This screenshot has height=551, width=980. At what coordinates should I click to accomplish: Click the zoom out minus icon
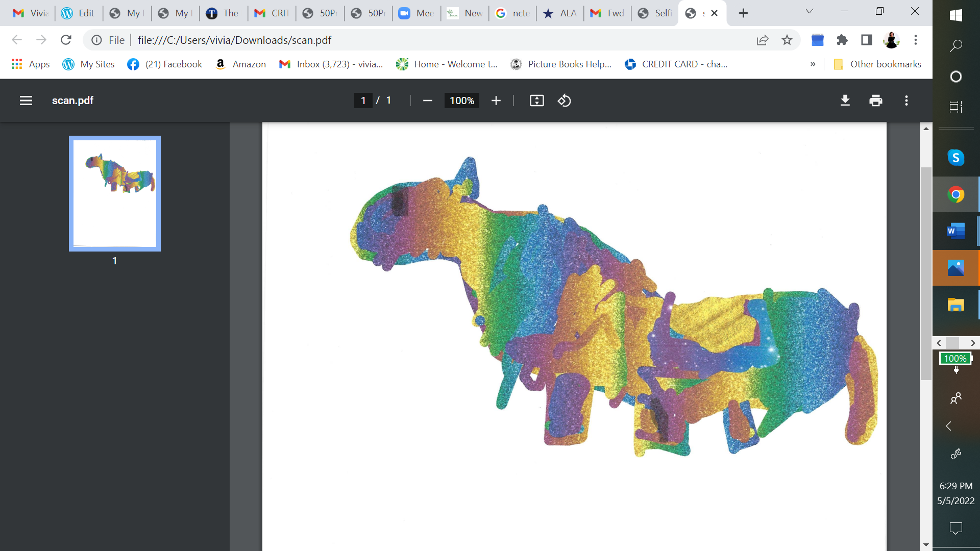428,101
